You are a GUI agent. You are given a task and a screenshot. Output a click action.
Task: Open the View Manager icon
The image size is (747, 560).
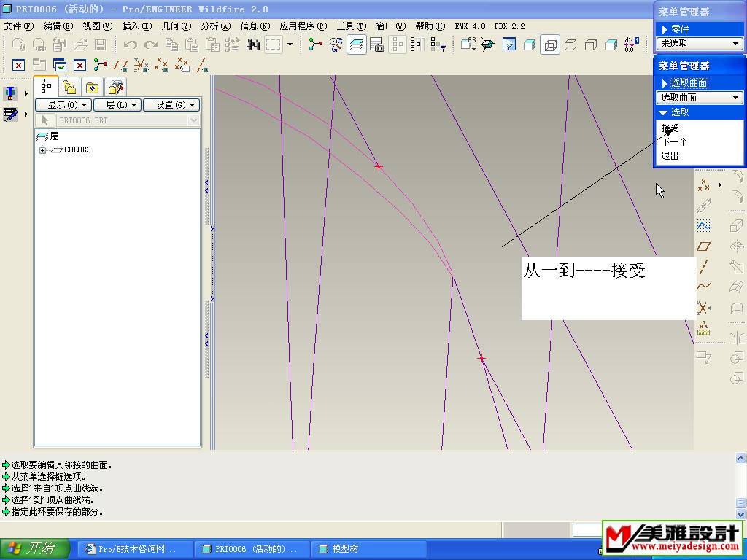377,44
